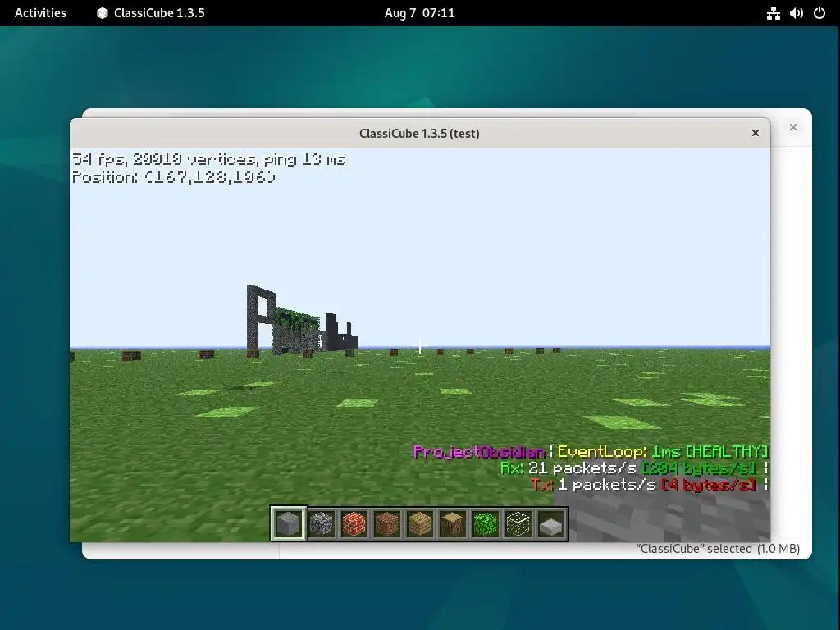Open the volume icon in the top bar
This screenshot has height=630, width=840.
click(796, 13)
